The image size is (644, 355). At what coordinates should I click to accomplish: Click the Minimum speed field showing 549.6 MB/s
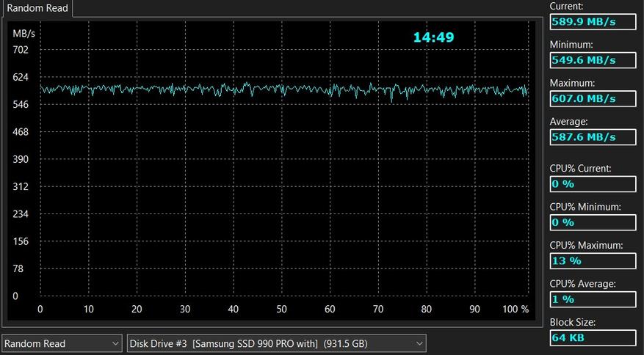pyautogui.click(x=592, y=60)
